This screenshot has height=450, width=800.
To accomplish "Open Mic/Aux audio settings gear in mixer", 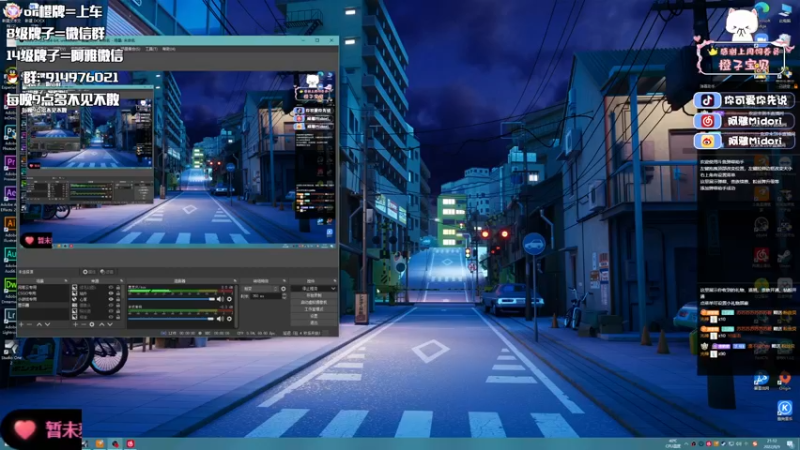I will point(229,299).
